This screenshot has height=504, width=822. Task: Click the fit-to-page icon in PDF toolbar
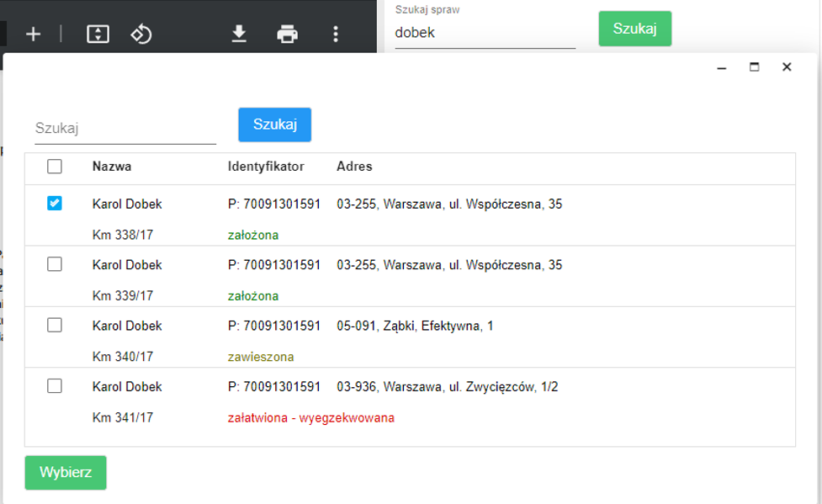tap(98, 34)
